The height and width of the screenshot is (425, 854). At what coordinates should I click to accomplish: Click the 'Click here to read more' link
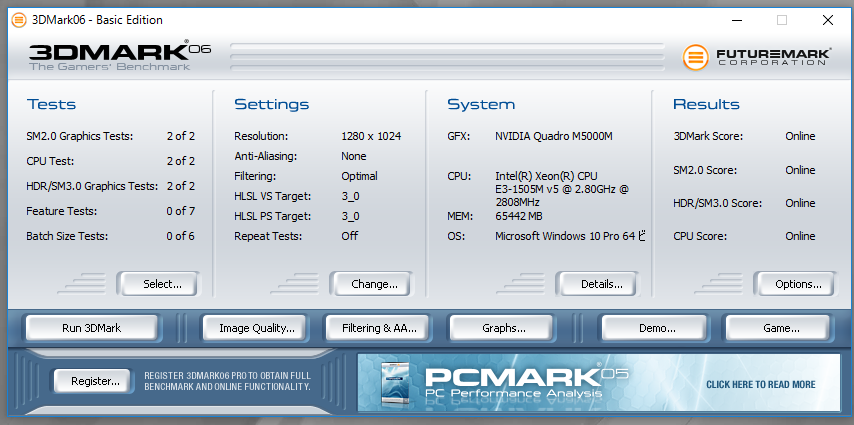[x=760, y=385]
